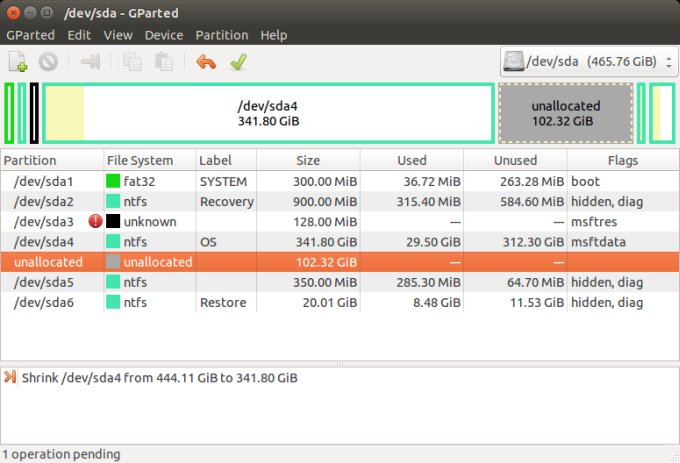Open the GParted menu

click(x=31, y=35)
